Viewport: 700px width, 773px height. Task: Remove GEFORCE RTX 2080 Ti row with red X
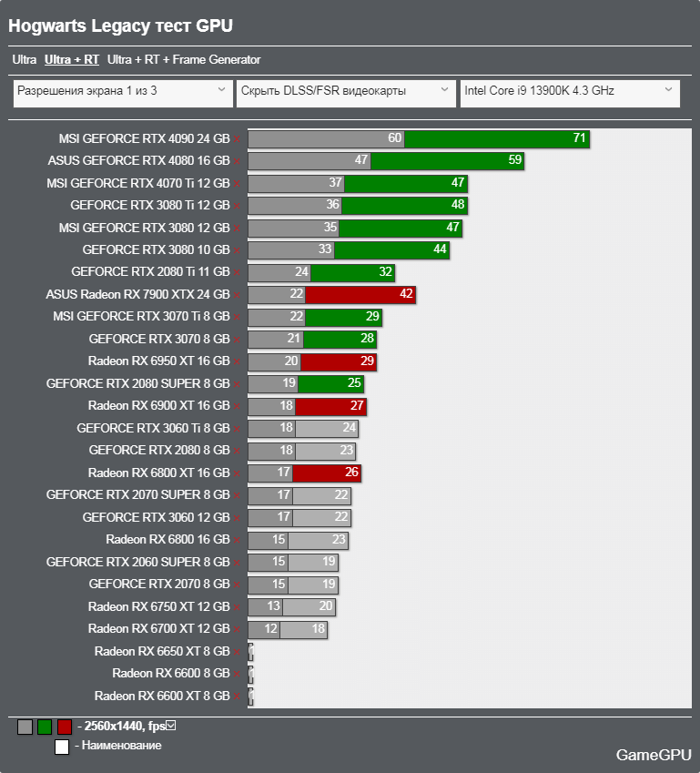[237, 272]
